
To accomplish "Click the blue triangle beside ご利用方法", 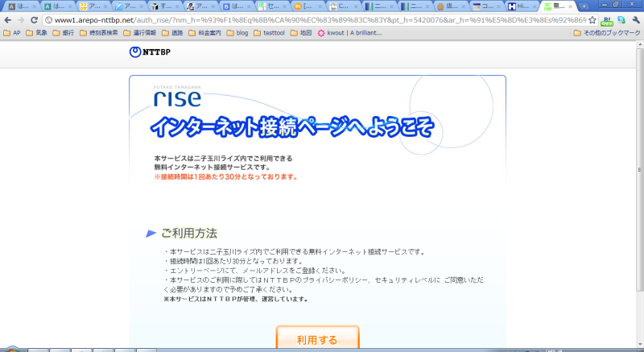I will (151, 234).
